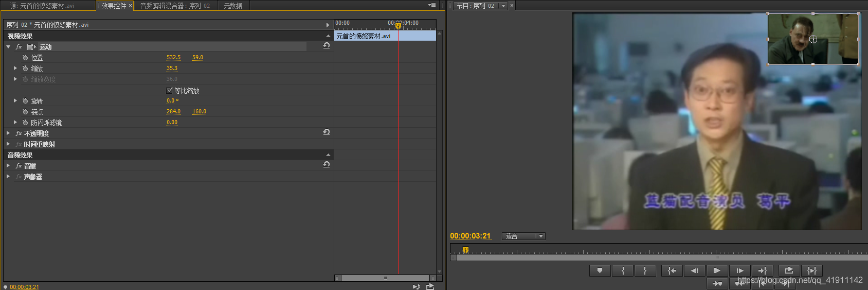Viewport: 868px width, 290px height.
Task: Open the effect controls panel menu
Action: click(x=432, y=5)
